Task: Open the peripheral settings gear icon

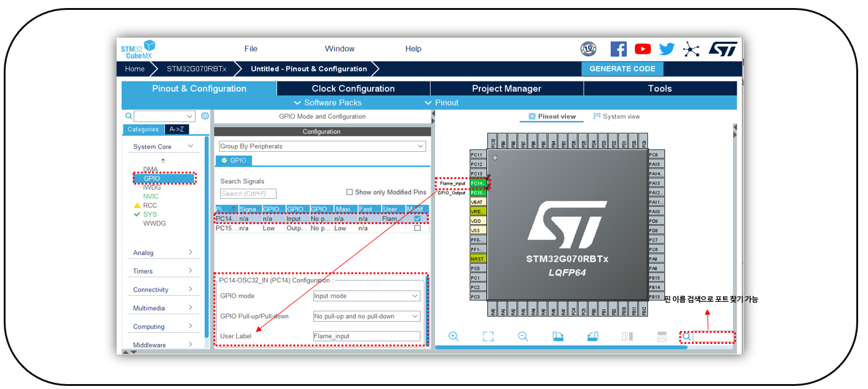Action: pos(205,116)
